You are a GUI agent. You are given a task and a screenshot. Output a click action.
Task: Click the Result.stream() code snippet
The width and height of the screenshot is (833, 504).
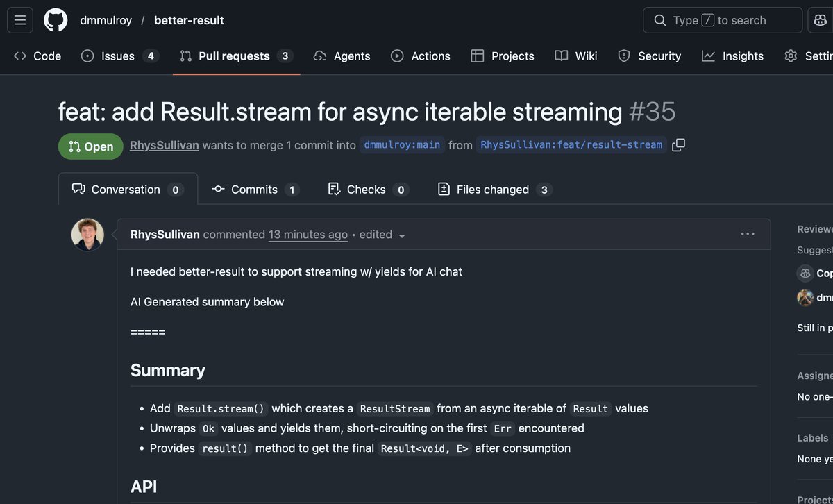(221, 409)
